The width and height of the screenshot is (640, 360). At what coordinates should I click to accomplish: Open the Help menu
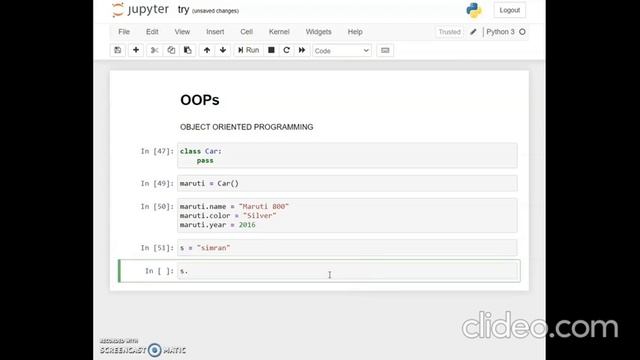pyautogui.click(x=355, y=32)
